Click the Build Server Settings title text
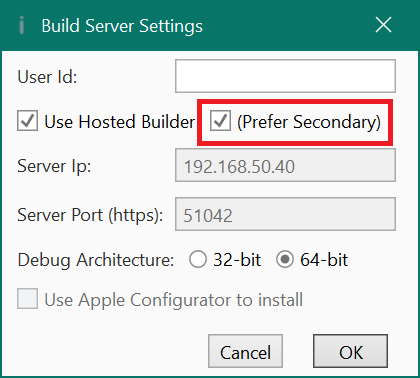 [122, 27]
